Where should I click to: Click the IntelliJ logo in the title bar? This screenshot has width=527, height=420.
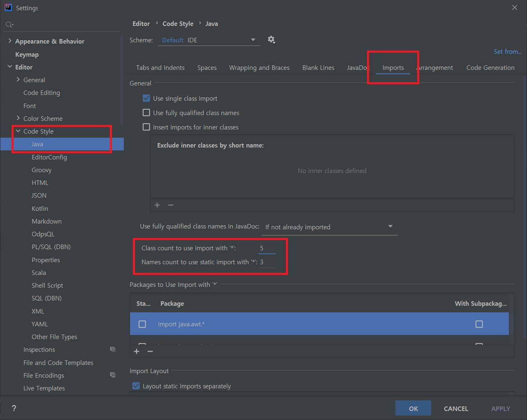[x=8, y=7]
